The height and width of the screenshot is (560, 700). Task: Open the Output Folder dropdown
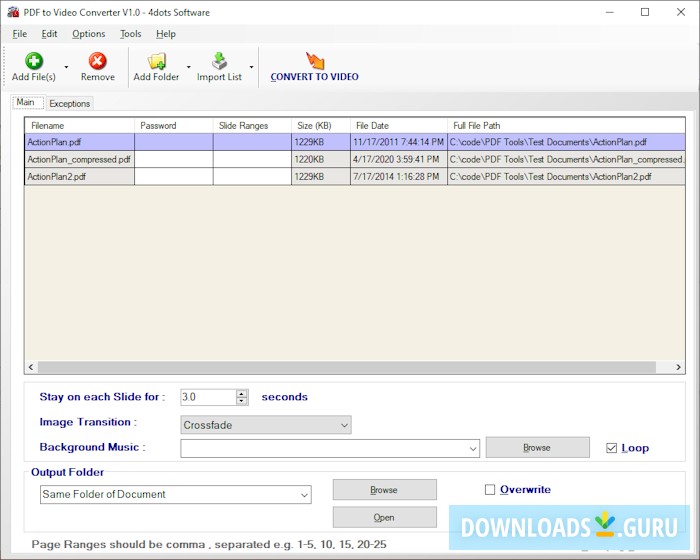click(x=176, y=494)
